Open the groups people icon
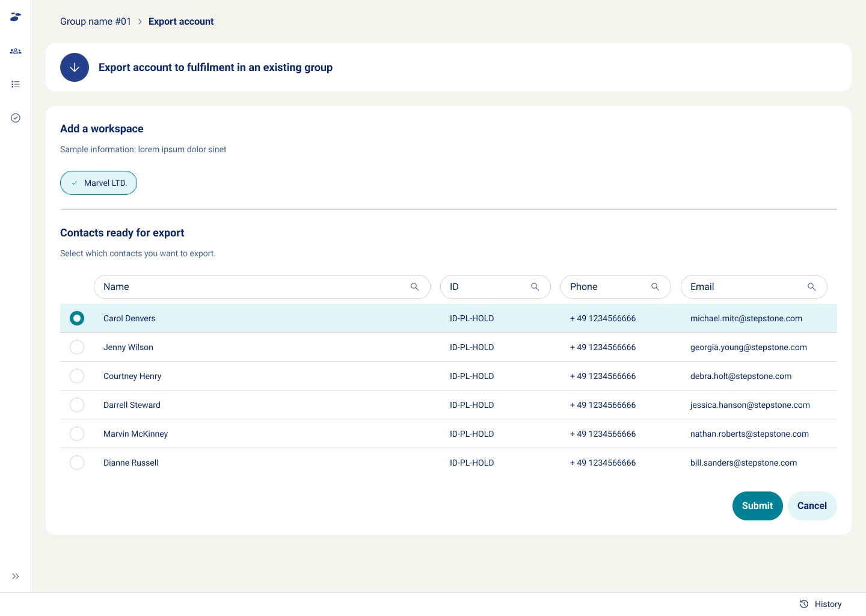The height and width of the screenshot is (616, 866). (x=16, y=51)
